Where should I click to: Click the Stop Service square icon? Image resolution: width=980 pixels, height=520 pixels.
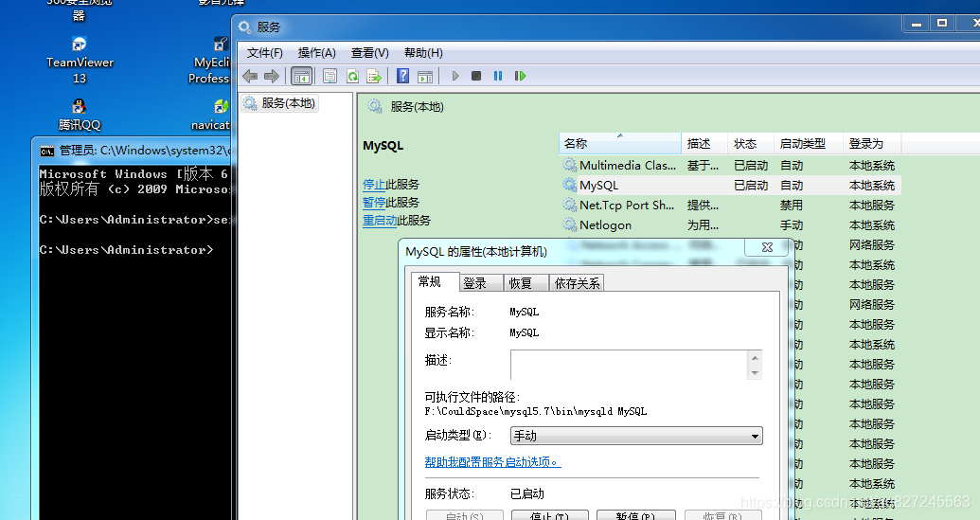click(x=476, y=76)
